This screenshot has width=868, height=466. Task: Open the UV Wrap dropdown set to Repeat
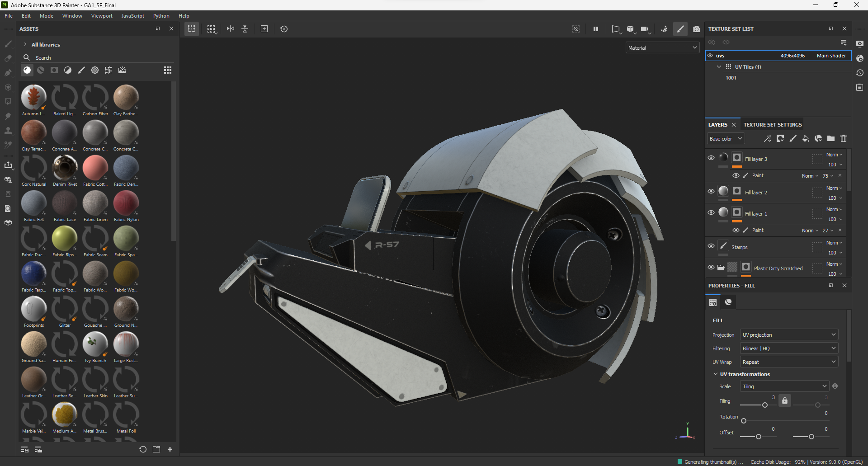tap(789, 362)
